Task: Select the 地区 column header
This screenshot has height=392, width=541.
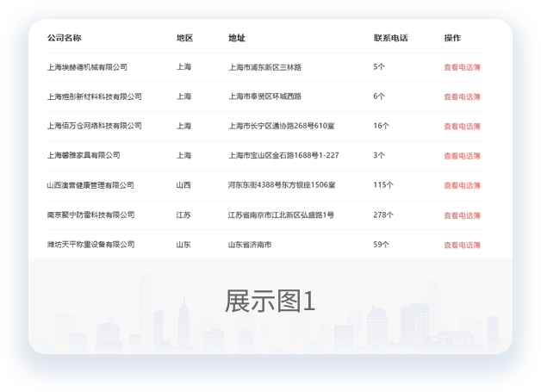Action: 184,38
